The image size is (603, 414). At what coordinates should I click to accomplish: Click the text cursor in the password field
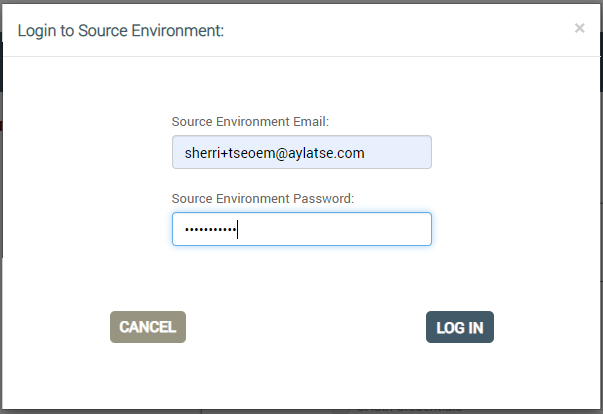tap(238, 229)
